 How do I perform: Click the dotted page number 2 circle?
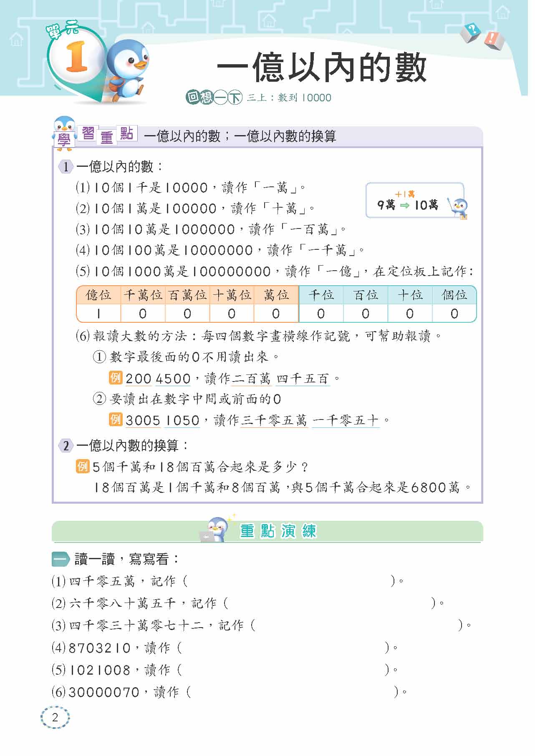point(55,718)
